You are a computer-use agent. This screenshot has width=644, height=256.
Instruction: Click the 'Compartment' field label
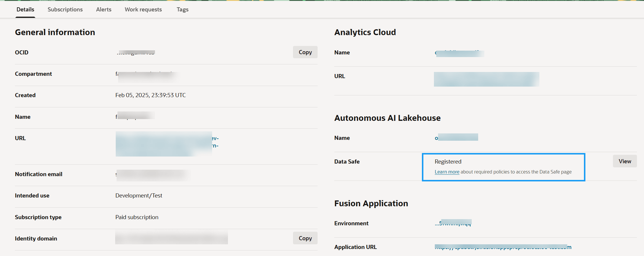coord(33,74)
